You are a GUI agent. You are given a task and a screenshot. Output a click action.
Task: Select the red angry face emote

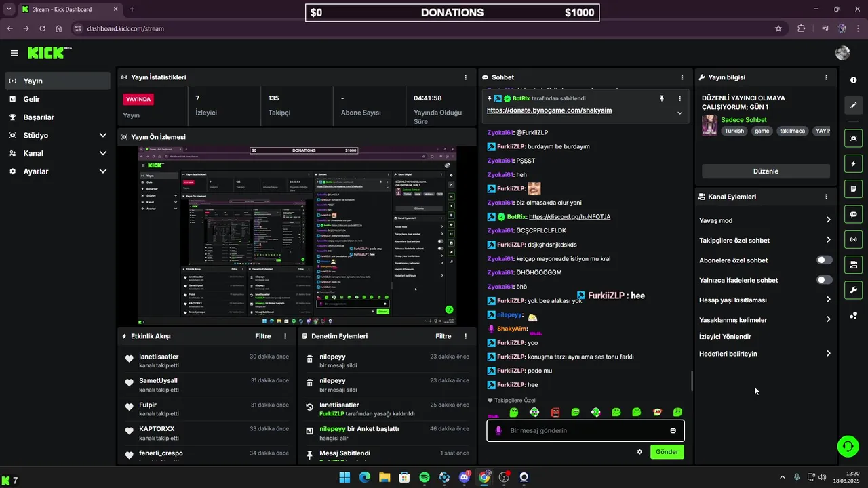coord(555,412)
